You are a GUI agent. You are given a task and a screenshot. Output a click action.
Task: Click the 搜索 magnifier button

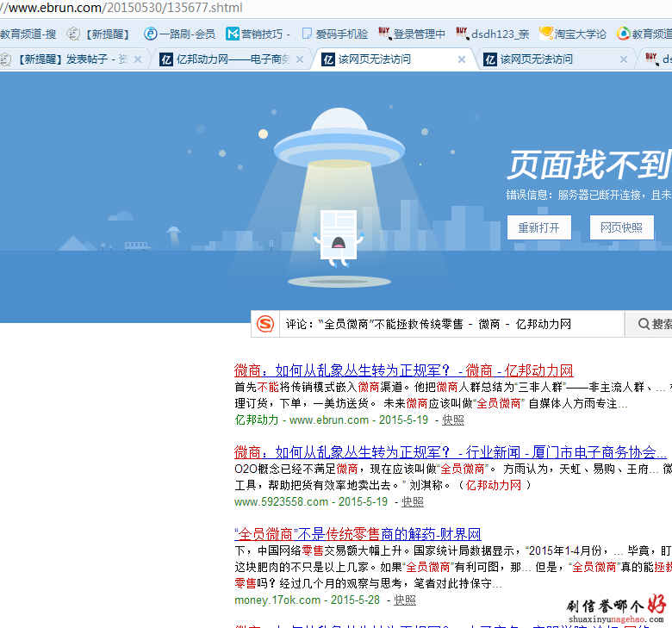[x=649, y=324]
